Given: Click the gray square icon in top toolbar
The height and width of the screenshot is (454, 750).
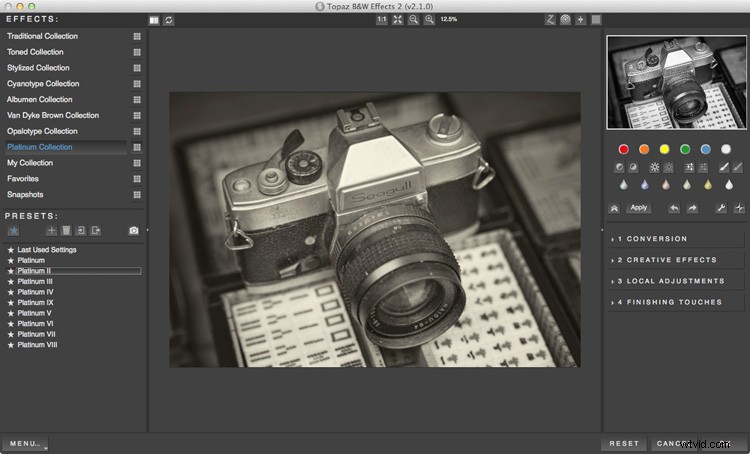Looking at the screenshot, I should [596, 20].
